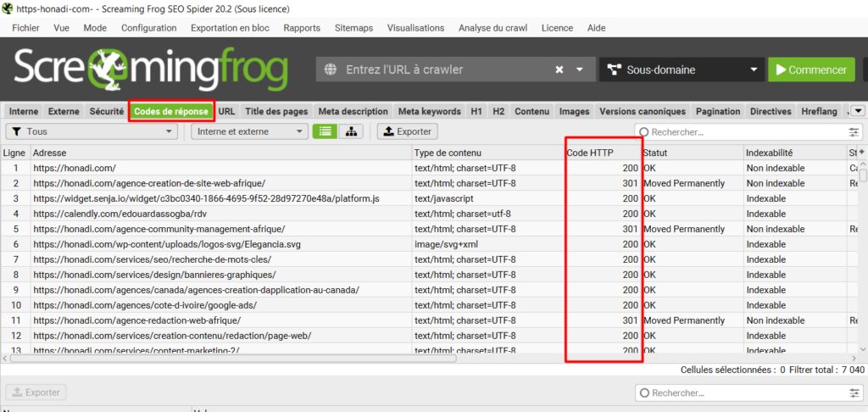Switch to Sécurité tab
The image size is (868, 412).
point(107,111)
